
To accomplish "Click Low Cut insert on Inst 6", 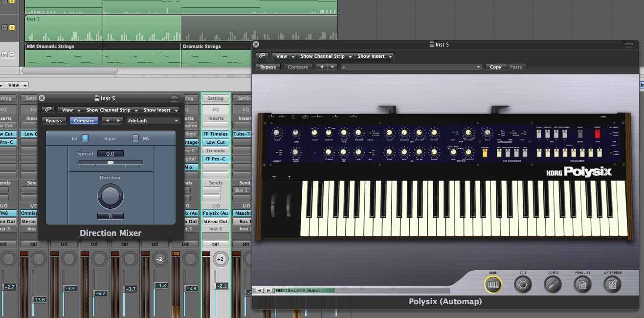I will [216, 142].
